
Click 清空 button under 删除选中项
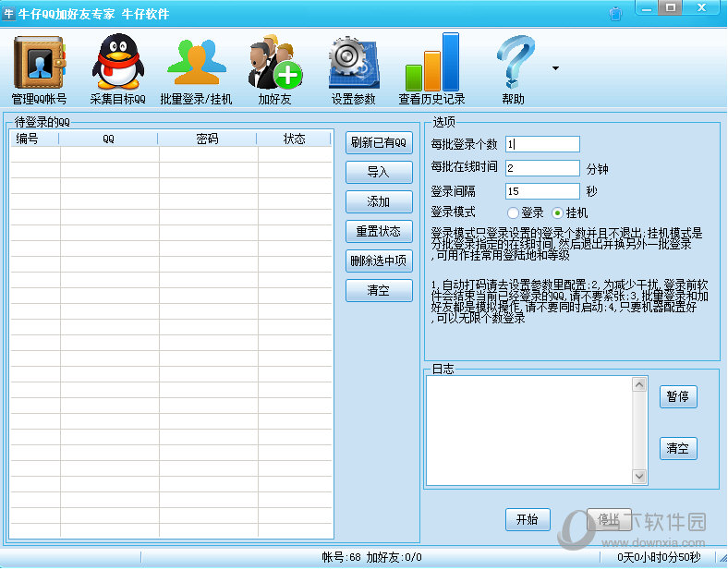click(x=379, y=291)
